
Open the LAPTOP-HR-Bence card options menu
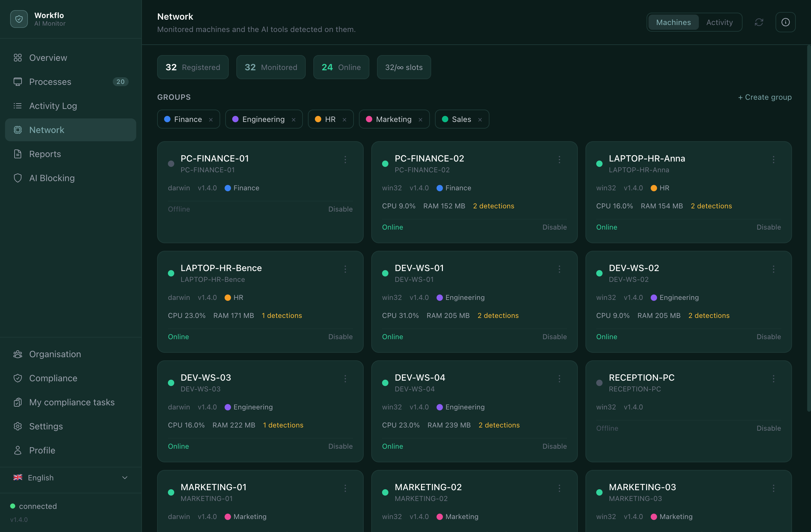pyautogui.click(x=345, y=269)
